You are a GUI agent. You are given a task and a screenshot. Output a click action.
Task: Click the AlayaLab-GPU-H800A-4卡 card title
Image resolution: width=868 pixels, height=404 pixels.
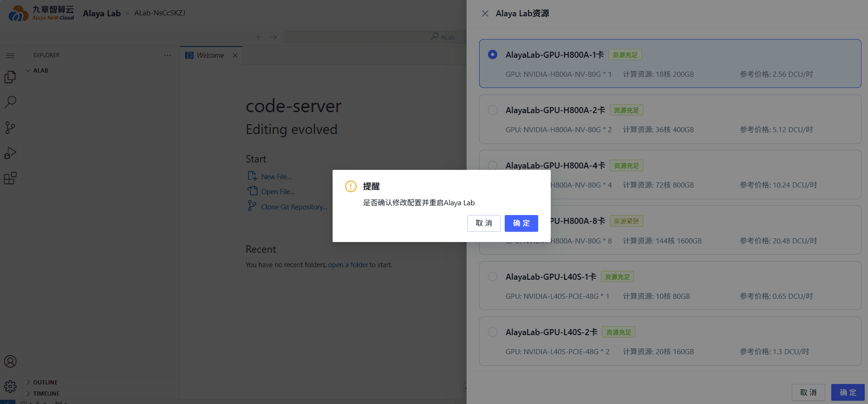555,166
